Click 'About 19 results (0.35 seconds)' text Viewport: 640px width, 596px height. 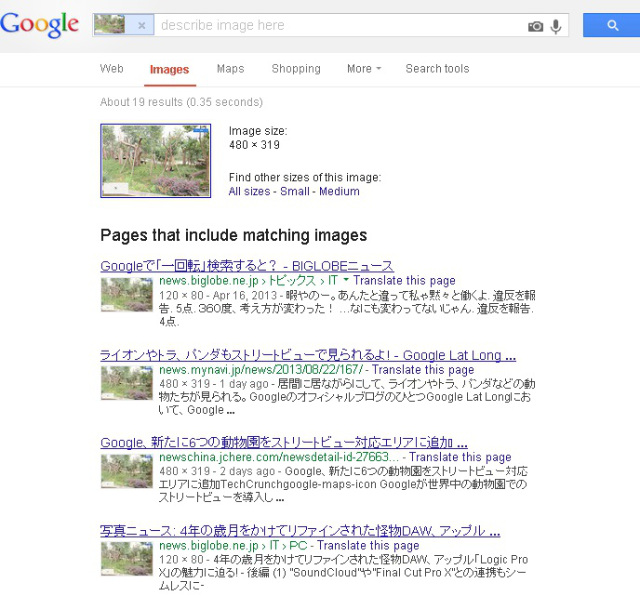181,102
